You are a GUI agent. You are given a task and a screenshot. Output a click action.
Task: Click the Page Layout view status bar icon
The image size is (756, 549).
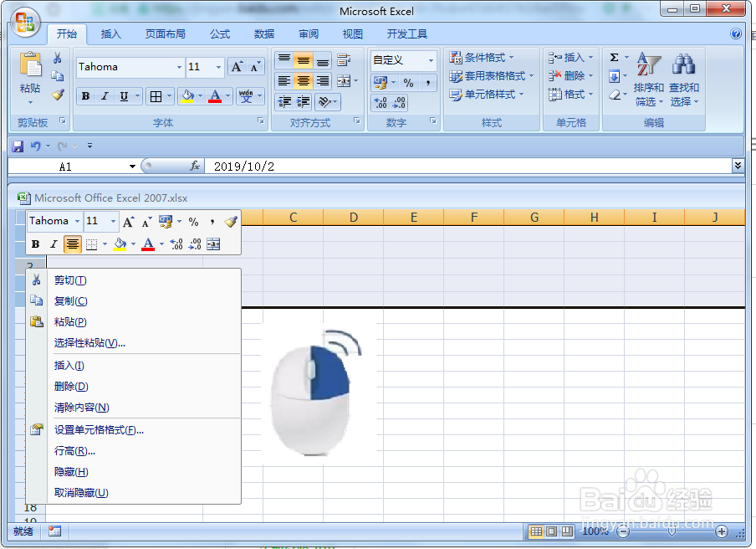tap(552, 531)
